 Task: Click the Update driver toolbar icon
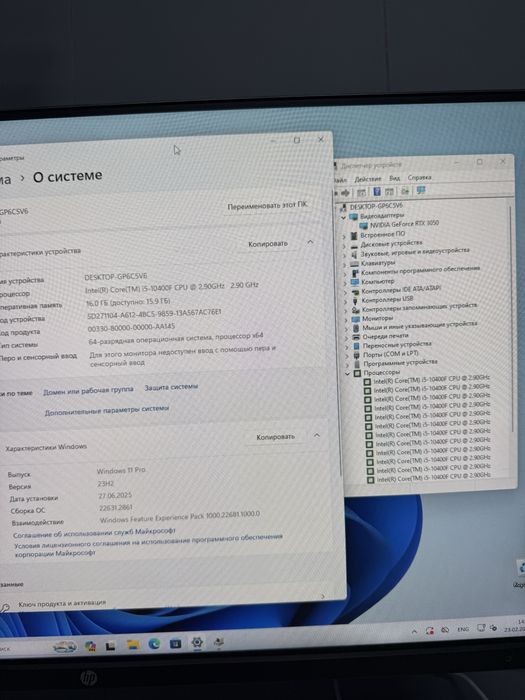point(405,191)
